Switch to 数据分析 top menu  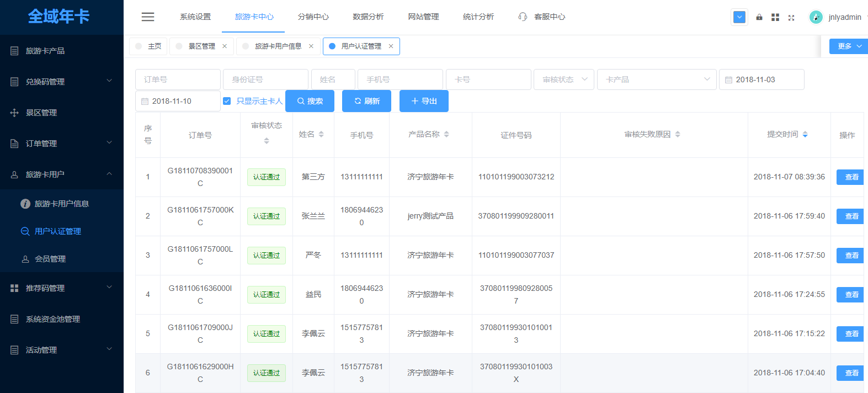tap(368, 17)
